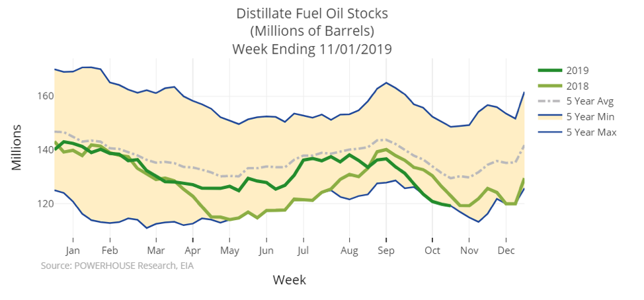Click the Jan tick label on x-axis
Image resolution: width=644 pixels, height=300 pixels.
[73, 251]
